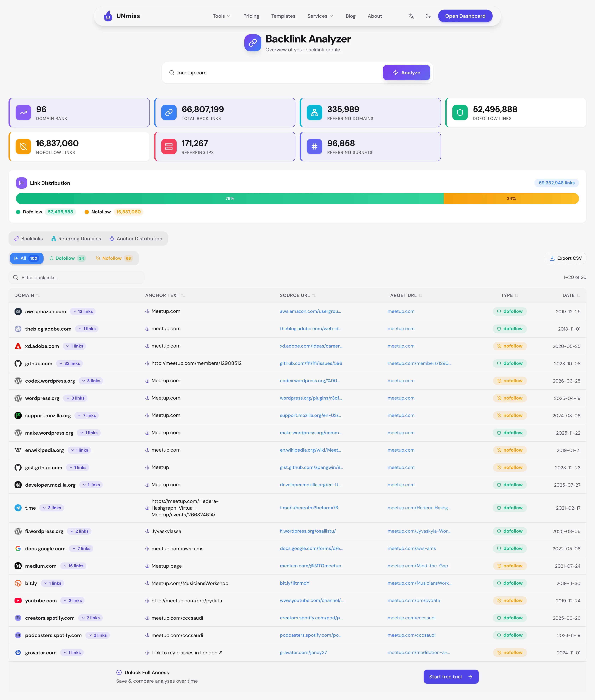This screenshot has height=700, width=595.
Task: Click the UNmiss flame logo icon
Action: pos(108,16)
